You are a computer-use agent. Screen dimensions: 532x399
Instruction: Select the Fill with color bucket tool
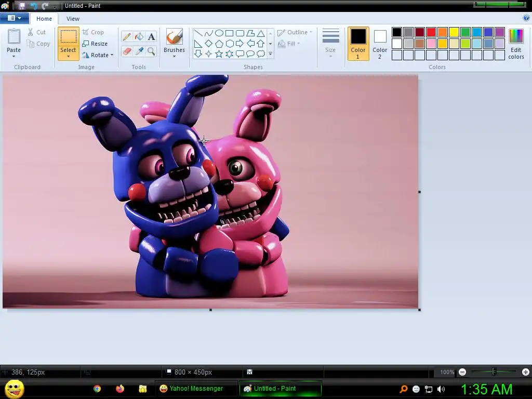pyautogui.click(x=139, y=37)
